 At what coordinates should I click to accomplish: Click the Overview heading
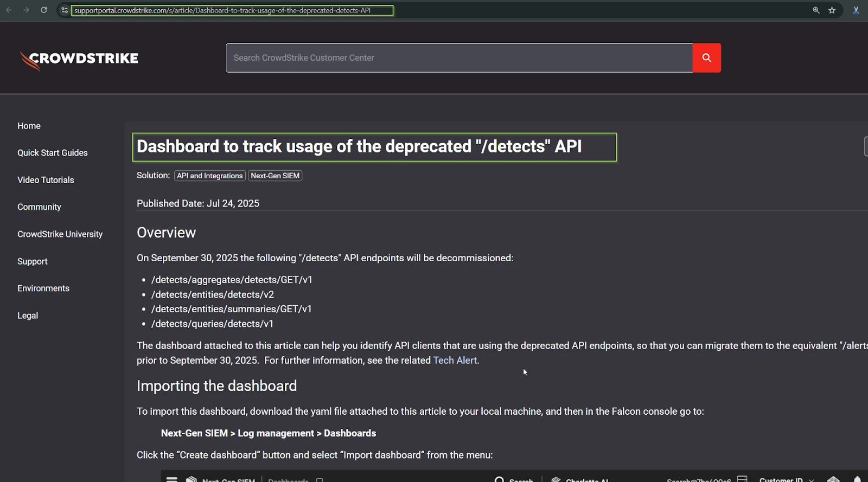click(x=166, y=233)
